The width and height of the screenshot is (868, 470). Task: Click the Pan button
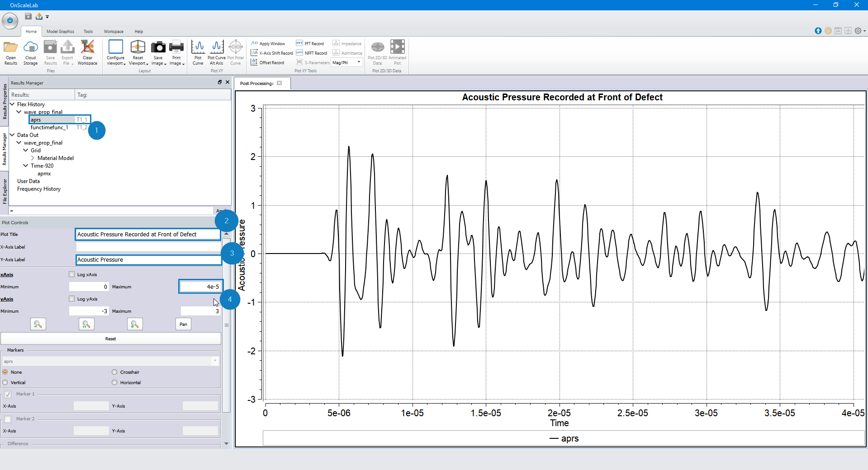tap(183, 324)
